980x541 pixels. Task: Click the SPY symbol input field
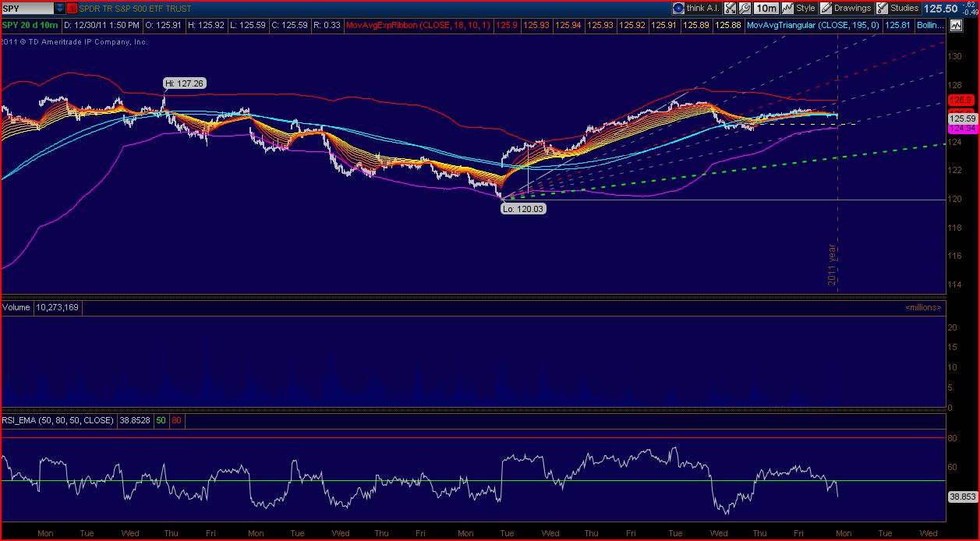tap(27, 8)
